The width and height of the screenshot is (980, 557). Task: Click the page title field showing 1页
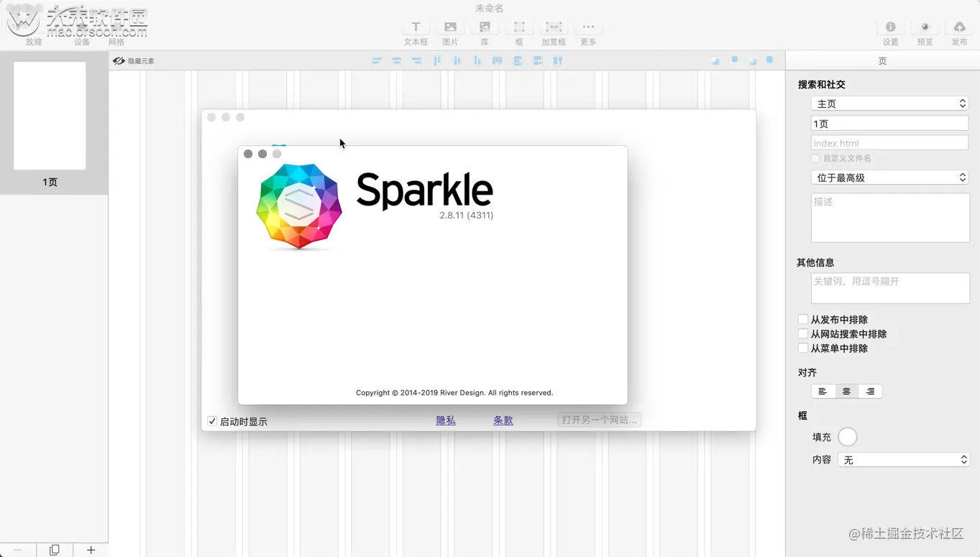coord(890,124)
